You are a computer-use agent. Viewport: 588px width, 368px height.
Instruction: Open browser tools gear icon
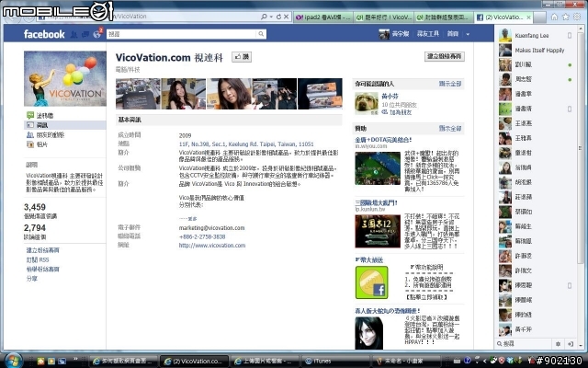[577, 17]
